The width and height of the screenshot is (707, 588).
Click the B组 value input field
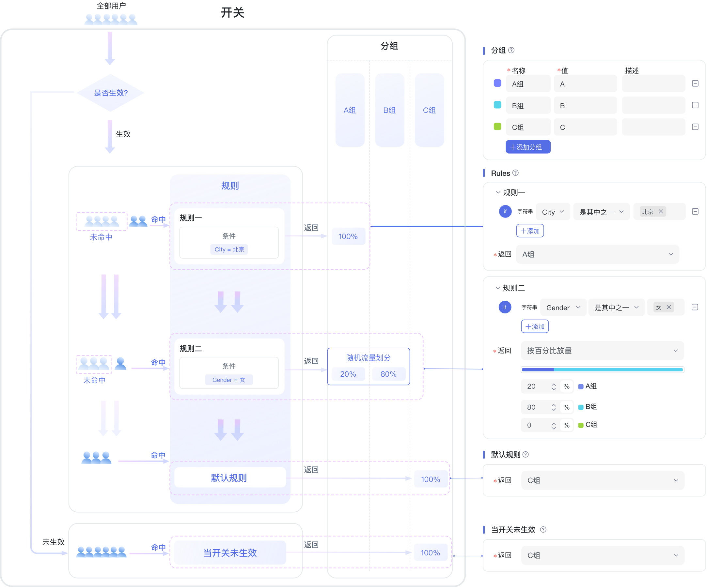point(585,106)
